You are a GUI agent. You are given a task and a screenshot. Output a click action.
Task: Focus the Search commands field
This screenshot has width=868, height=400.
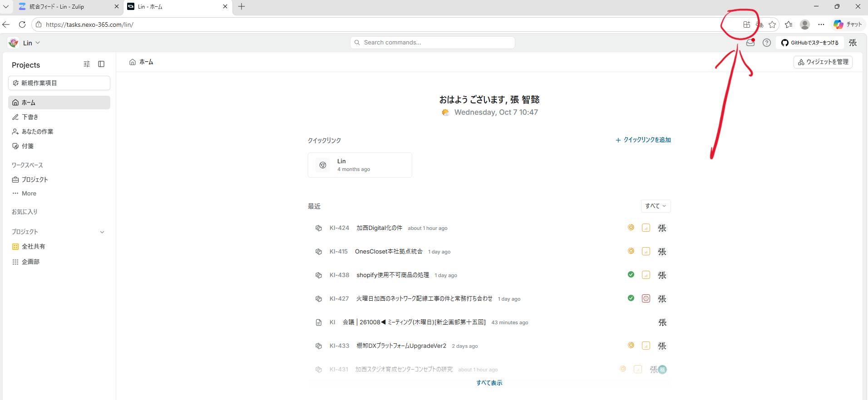[x=433, y=43]
